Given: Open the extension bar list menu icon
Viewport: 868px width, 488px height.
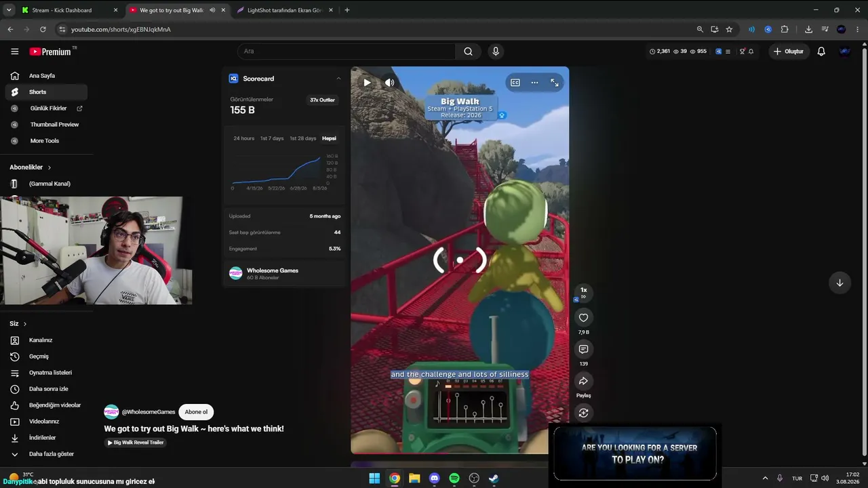Looking at the screenshot, I should tap(728, 52).
